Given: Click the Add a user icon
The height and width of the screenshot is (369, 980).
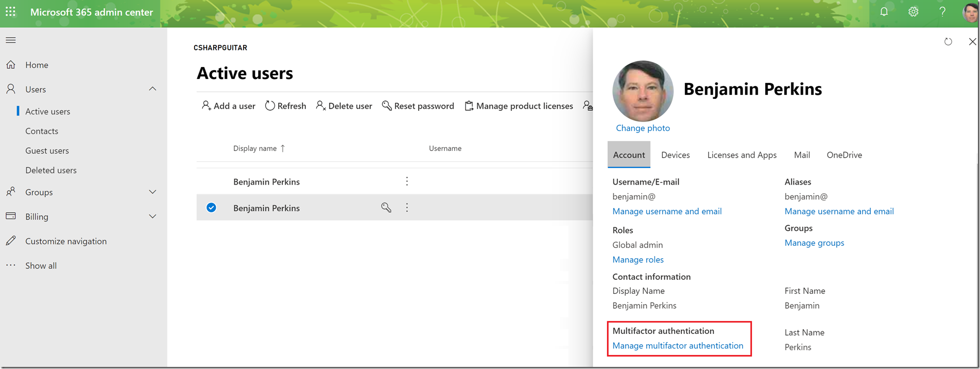Looking at the screenshot, I should [206, 106].
